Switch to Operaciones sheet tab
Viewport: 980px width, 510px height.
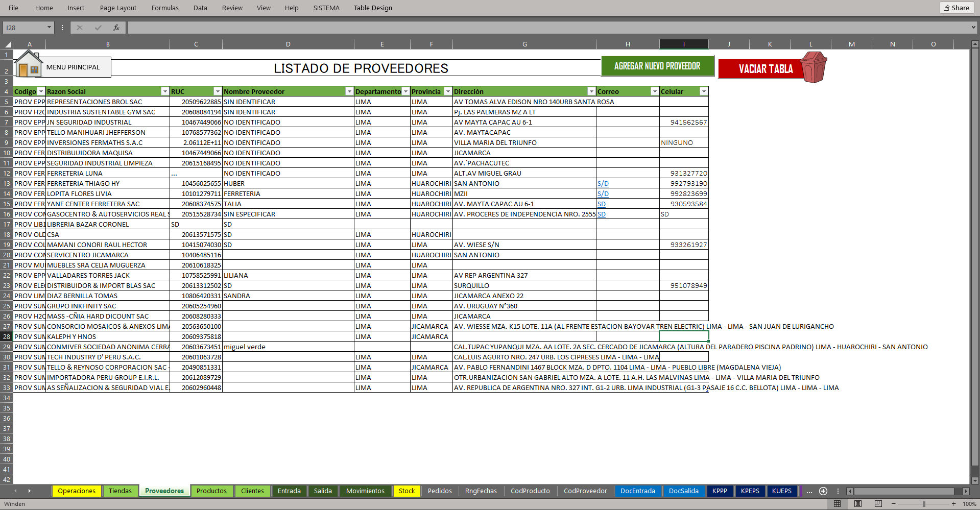coord(77,491)
